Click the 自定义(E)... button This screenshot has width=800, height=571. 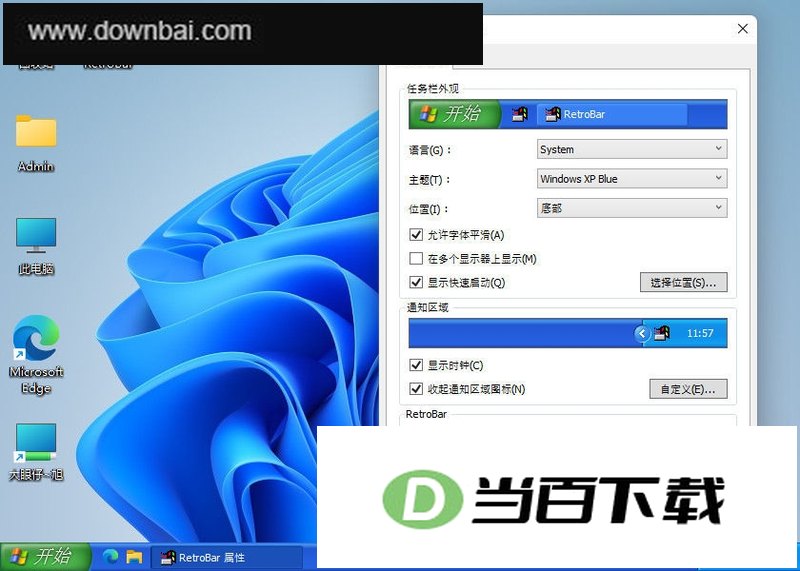pyautogui.click(x=688, y=389)
